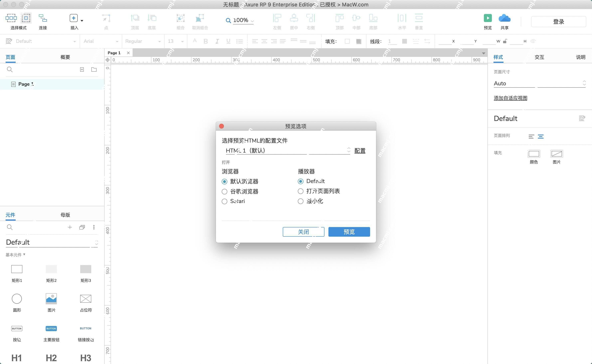Send to back with 底层 icon

coord(152,18)
